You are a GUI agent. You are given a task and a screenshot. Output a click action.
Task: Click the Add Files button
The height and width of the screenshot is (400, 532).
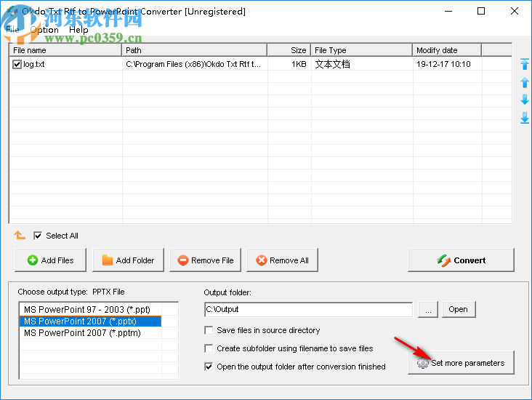click(x=51, y=260)
